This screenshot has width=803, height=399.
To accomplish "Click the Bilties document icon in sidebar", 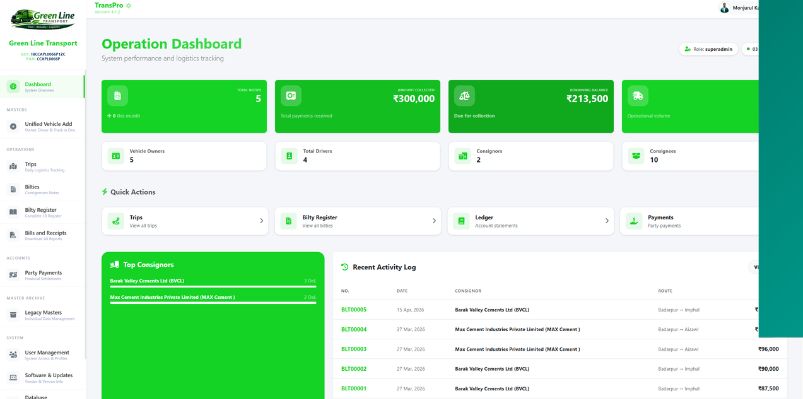I will click(13, 190).
